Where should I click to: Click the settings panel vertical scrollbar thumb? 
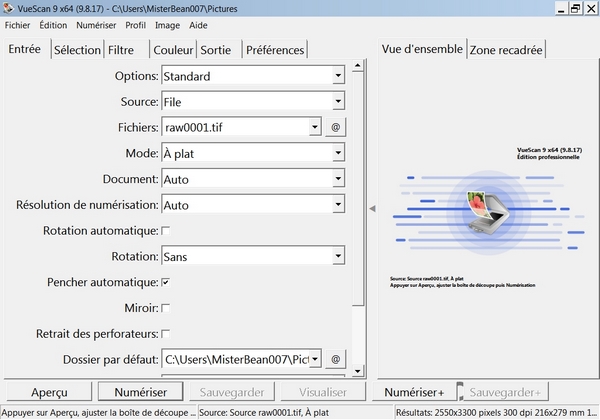point(357,189)
